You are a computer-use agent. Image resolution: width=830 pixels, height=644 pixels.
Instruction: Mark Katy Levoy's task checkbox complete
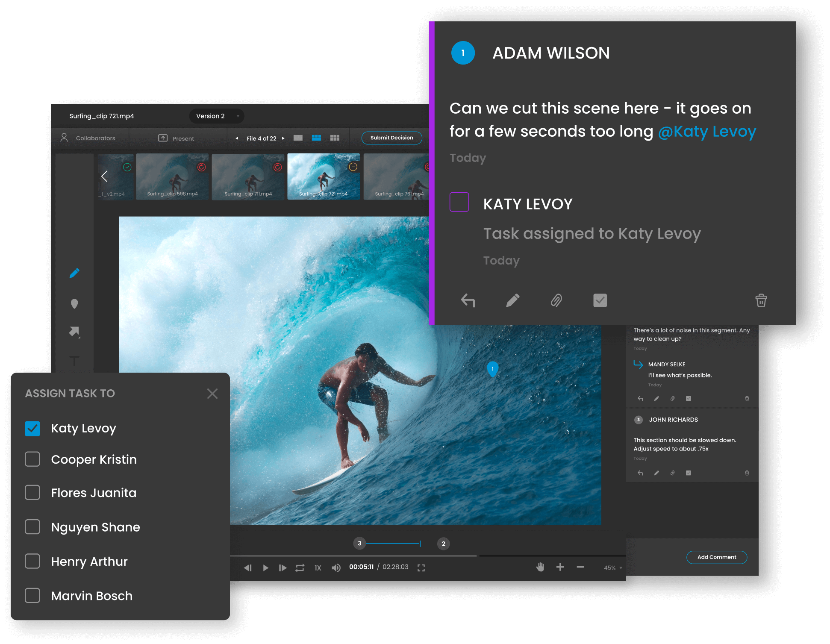[x=459, y=202]
